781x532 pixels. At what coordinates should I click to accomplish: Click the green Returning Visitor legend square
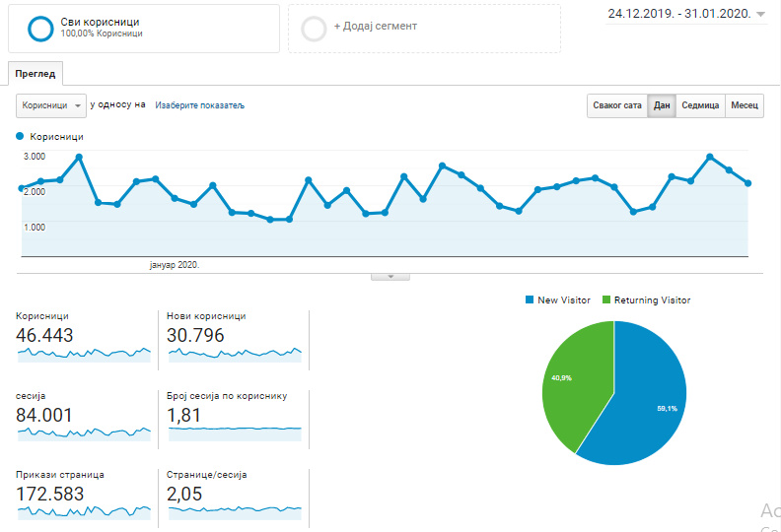point(606,299)
